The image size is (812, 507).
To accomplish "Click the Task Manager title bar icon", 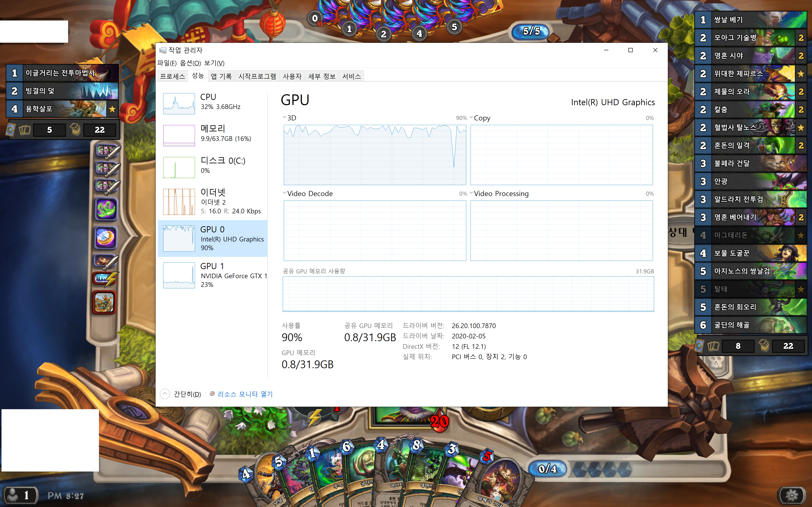I will [x=163, y=50].
